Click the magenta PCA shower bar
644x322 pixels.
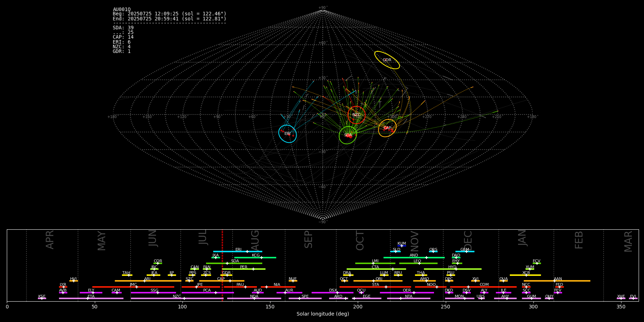(208, 293)
